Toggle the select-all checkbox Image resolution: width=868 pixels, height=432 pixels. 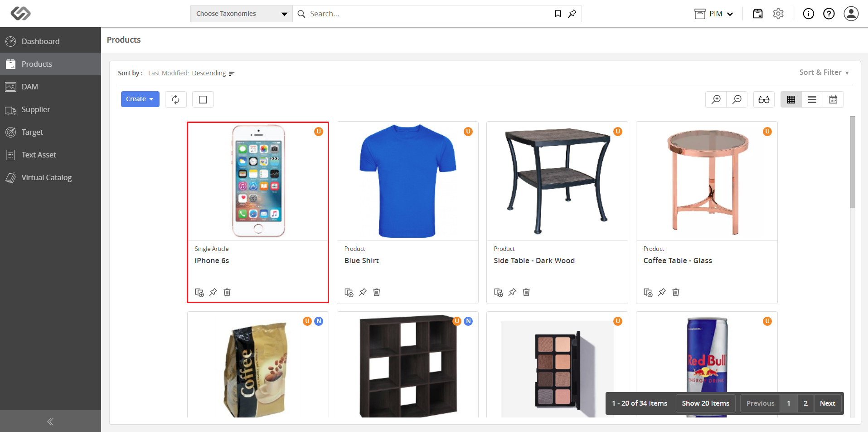[x=203, y=99]
